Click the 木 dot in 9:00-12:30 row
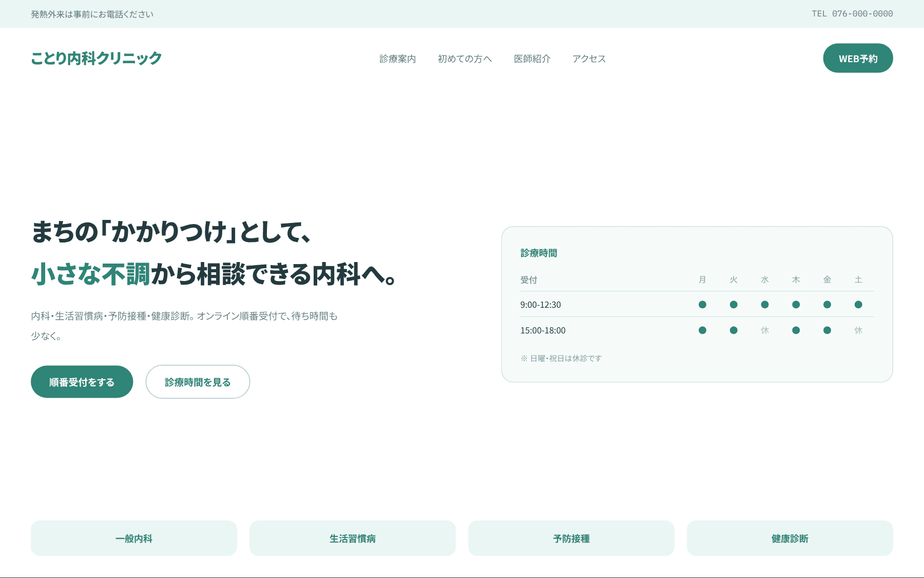 coord(796,305)
